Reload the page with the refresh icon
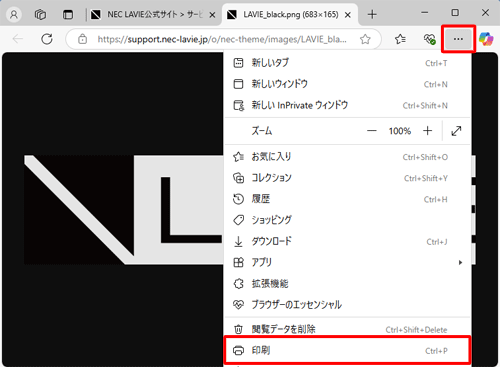 (47, 39)
